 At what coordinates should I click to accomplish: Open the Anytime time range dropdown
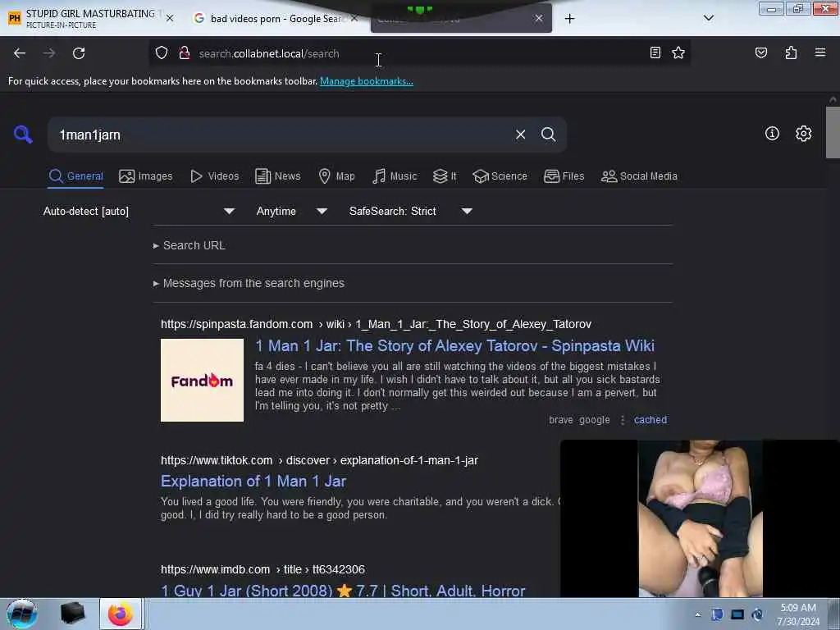pos(291,211)
